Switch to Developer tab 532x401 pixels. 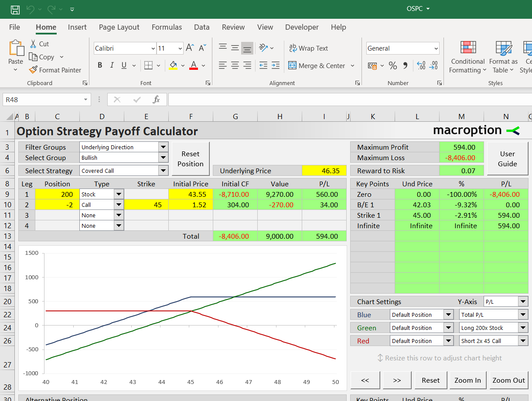pos(302,27)
